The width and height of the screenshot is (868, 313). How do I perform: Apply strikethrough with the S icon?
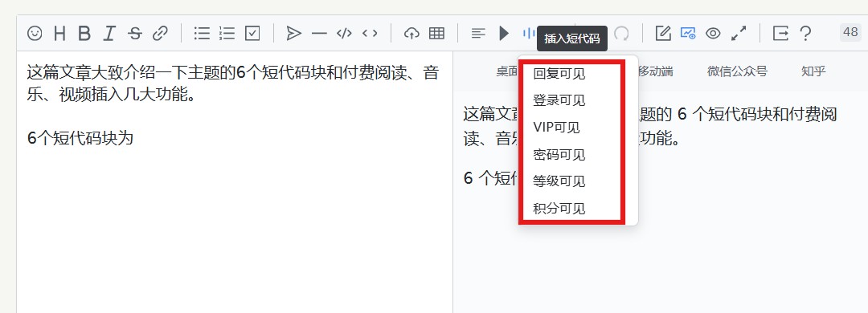pos(134,34)
